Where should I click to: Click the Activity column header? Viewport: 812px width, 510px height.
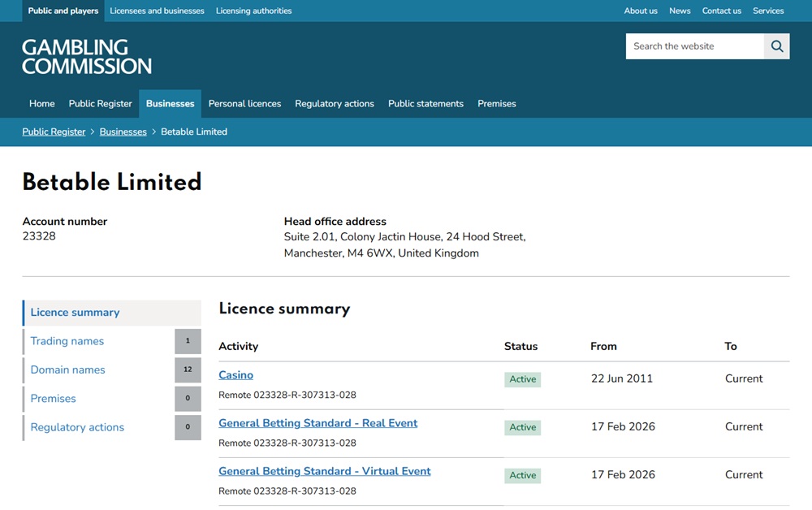[x=238, y=347]
